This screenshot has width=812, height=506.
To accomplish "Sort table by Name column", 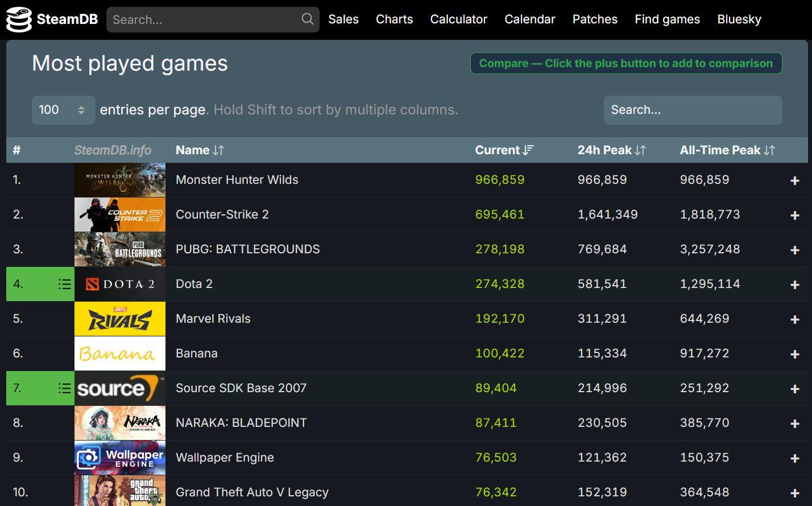I will (200, 150).
